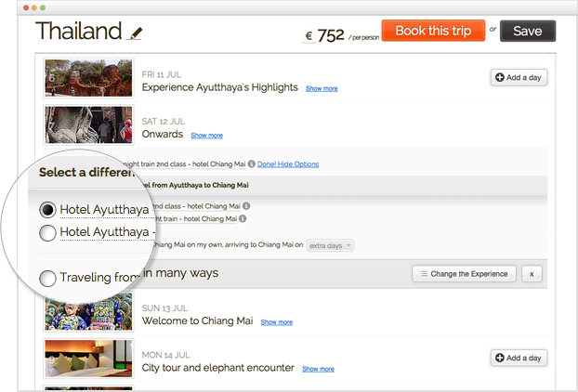Open Ayutthaya's Highlights day photo thumbnail
The width and height of the screenshot is (578, 392).
pyautogui.click(x=88, y=78)
